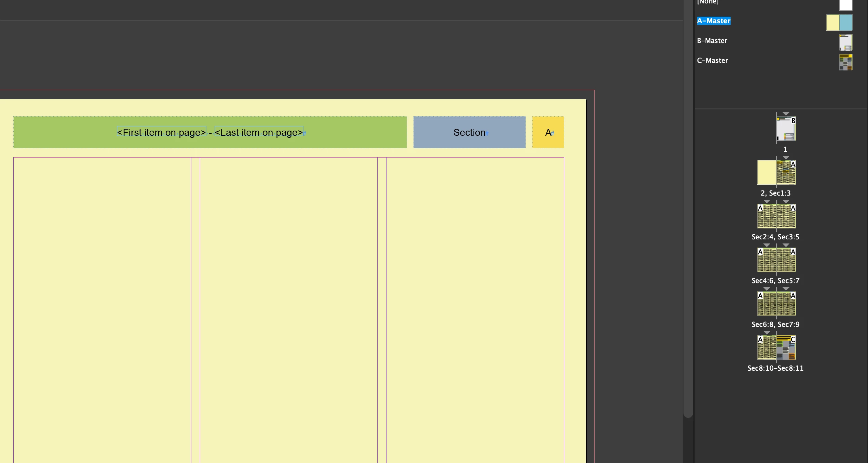Click section marker above page Sec5:7

786,245
